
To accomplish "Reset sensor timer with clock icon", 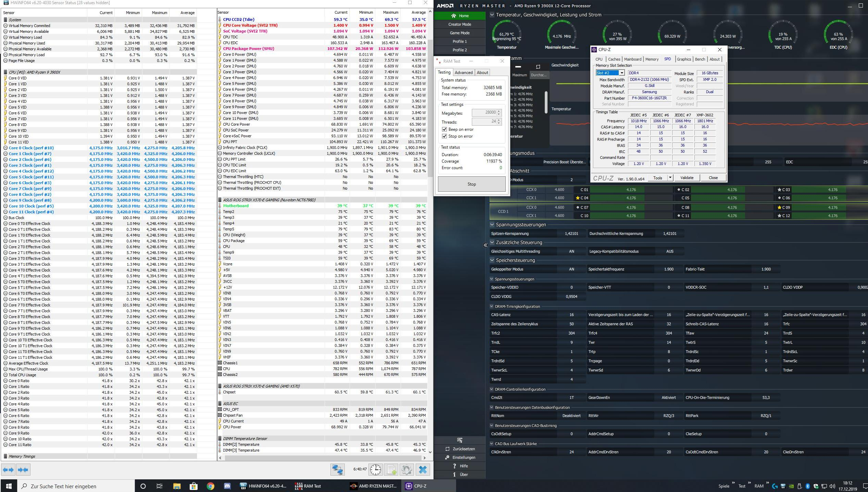I will [x=375, y=469].
